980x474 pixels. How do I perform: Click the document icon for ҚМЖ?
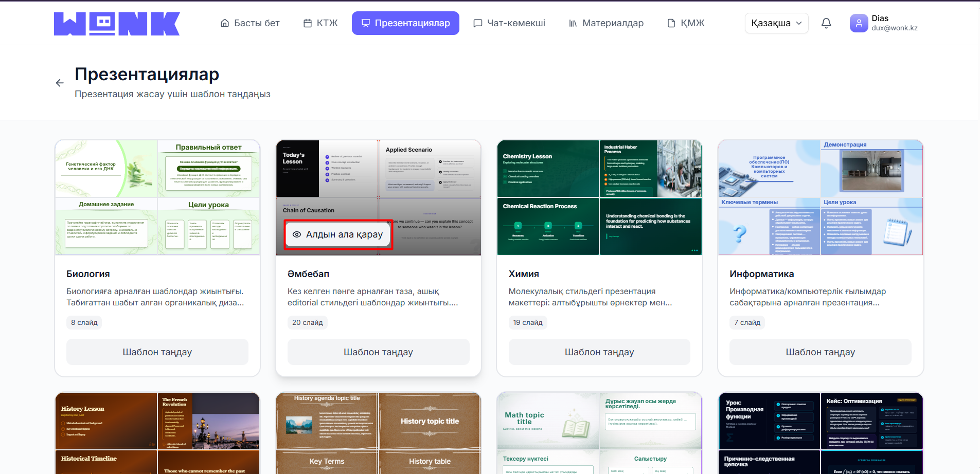click(671, 23)
